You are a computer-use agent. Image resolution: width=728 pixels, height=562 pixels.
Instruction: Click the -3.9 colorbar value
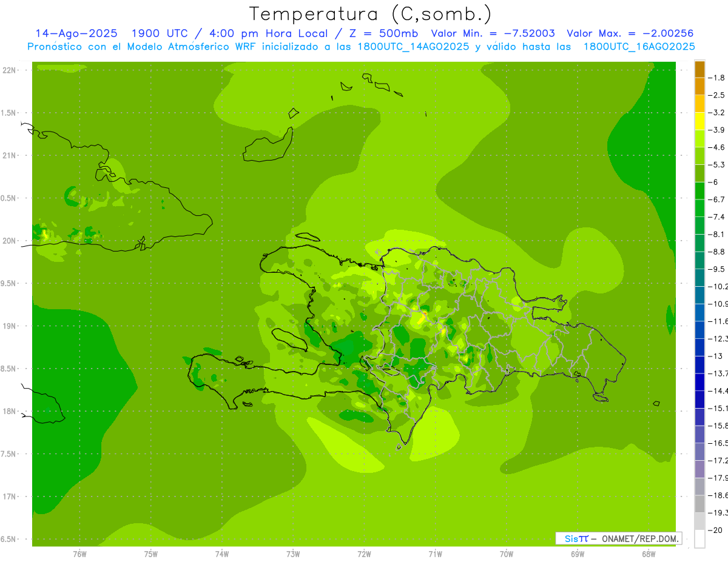click(718, 130)
